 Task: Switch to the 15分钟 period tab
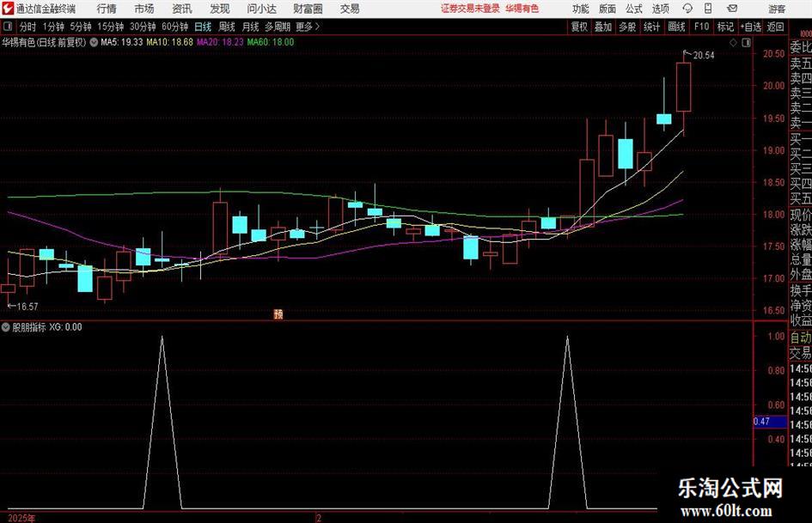111,27
